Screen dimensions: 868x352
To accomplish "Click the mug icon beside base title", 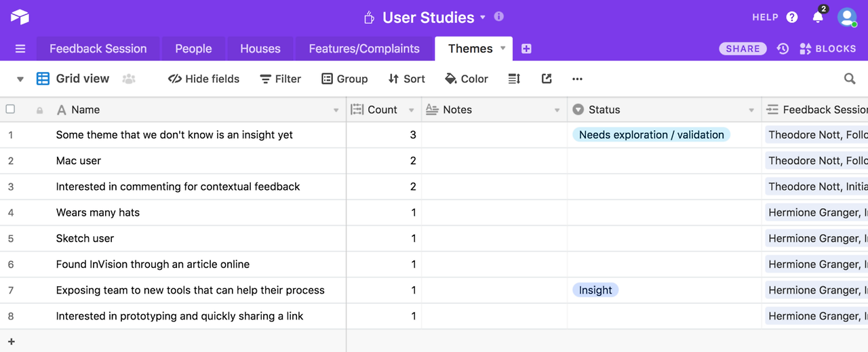I will point(369,18).
